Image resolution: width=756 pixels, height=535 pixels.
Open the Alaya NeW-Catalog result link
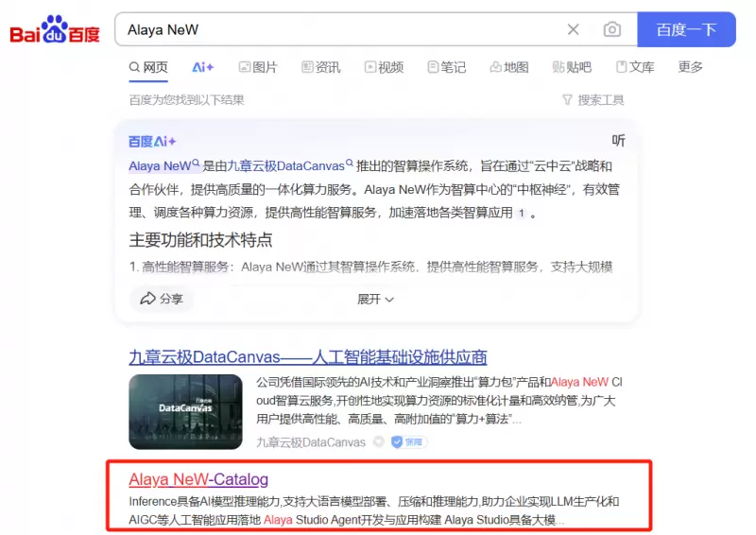tap(198, 479)
